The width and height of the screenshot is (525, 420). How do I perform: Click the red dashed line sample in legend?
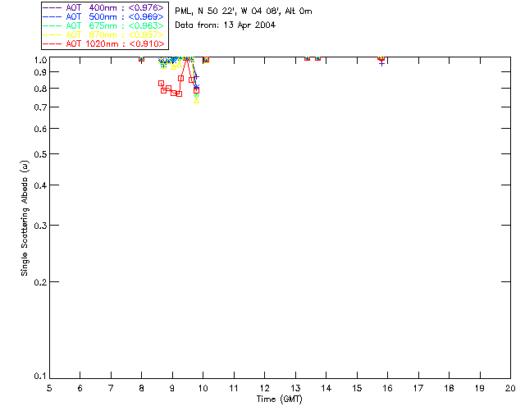[x=52, y=43]
